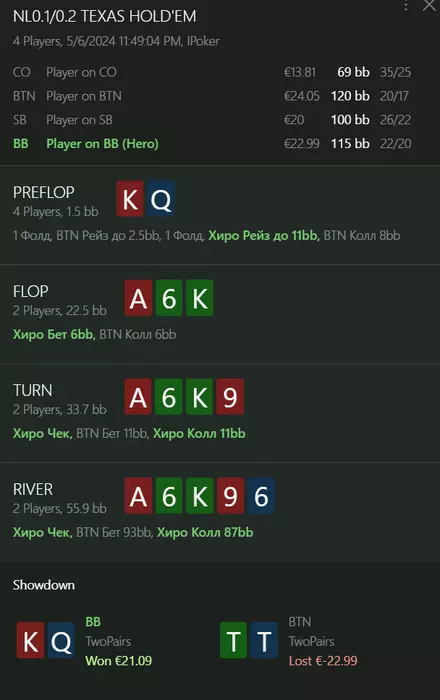This screenshot has height=700, width=440.
Task: Select the Player on BTN row
Action: coord(212,96)
